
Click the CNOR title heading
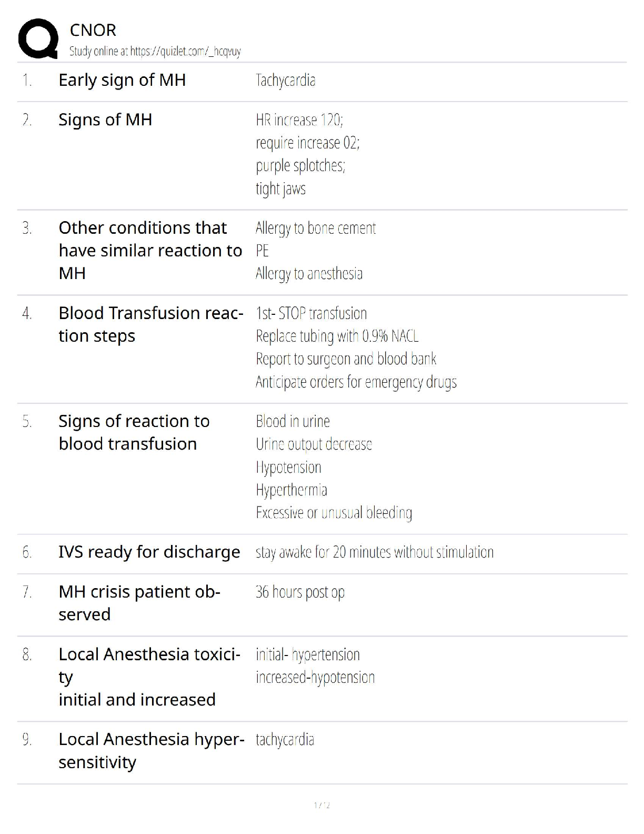(93, 30)
